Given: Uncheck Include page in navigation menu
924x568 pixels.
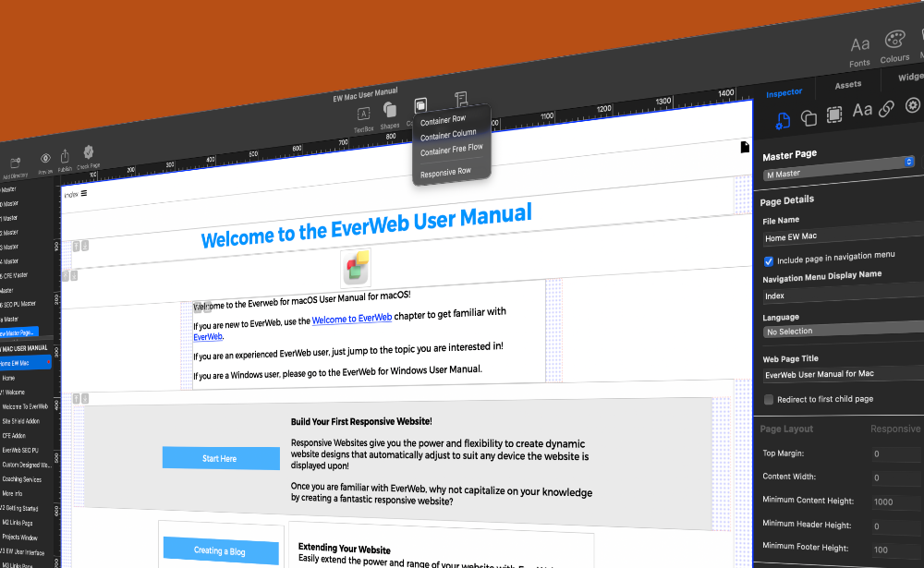Looking at the screenshot, I should click(768, 261).
